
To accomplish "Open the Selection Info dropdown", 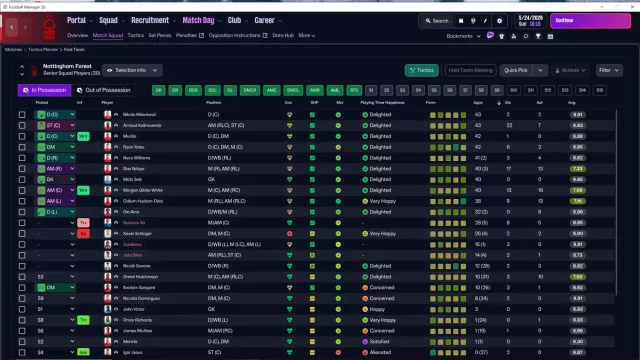I will pos(132,70).
